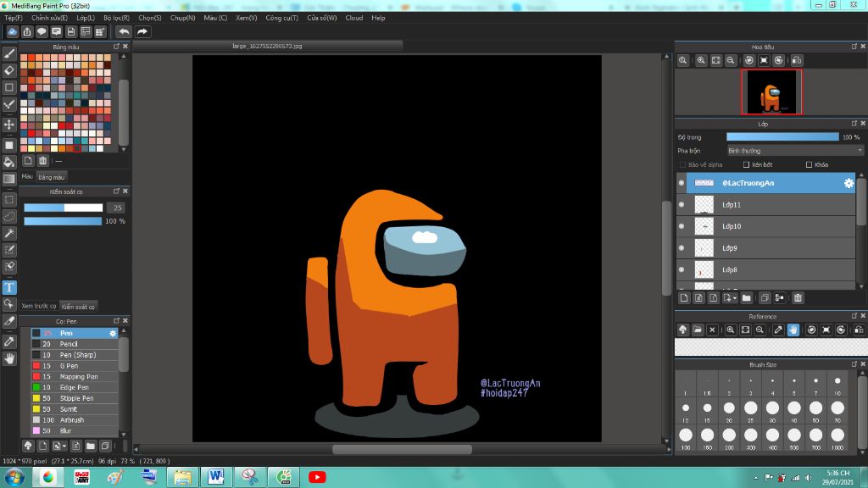Adjust the Độ trong opacity slider
The width and height of the screenshot is (868, 488).
(782, 136)
